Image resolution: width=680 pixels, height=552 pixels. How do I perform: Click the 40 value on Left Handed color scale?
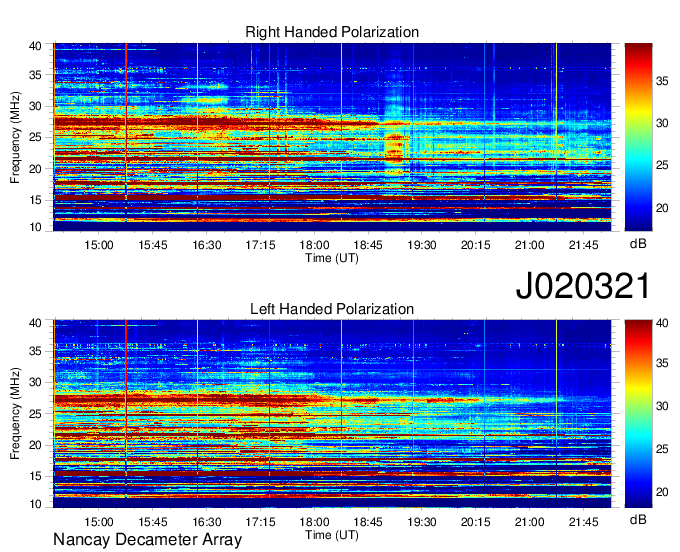pos(662,323)
